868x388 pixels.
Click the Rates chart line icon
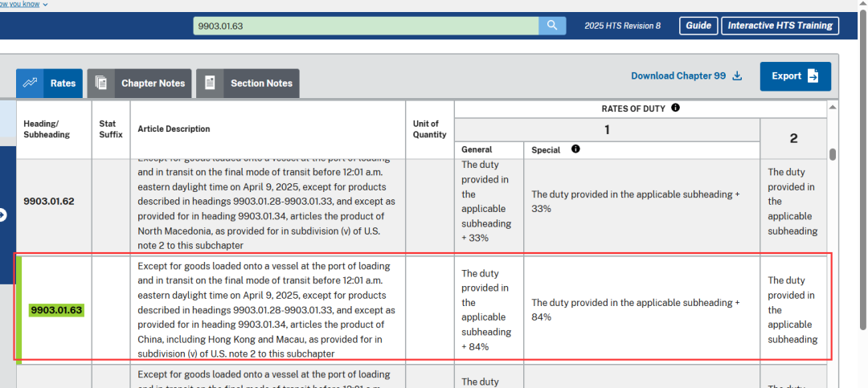click(x=30, y=83)
